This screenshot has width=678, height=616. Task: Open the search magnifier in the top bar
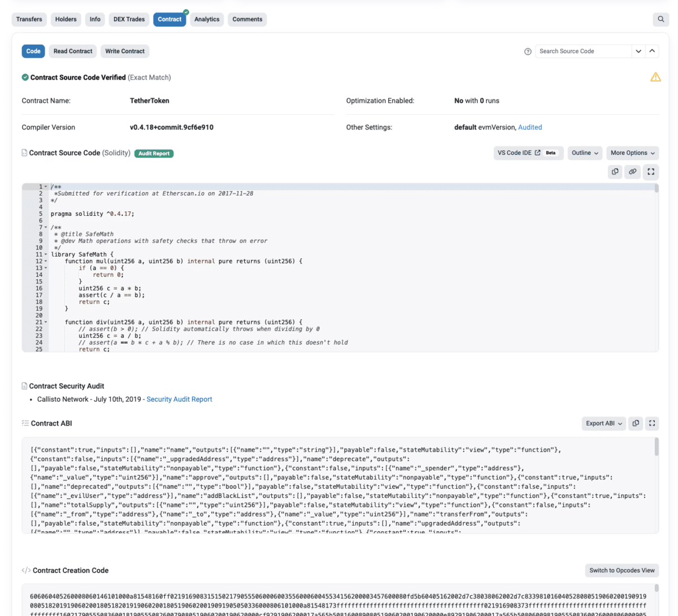tap(660, 19)
